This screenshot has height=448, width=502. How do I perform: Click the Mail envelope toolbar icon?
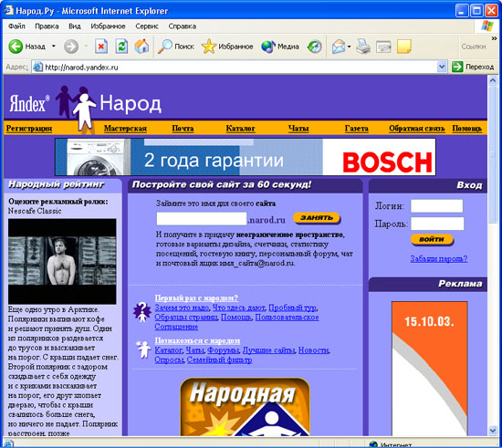(339, 47)
